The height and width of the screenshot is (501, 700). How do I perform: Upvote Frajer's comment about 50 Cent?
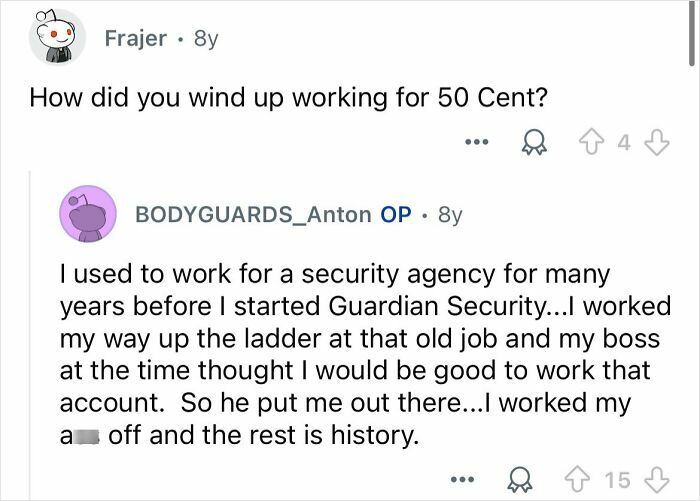coord(592,143)
